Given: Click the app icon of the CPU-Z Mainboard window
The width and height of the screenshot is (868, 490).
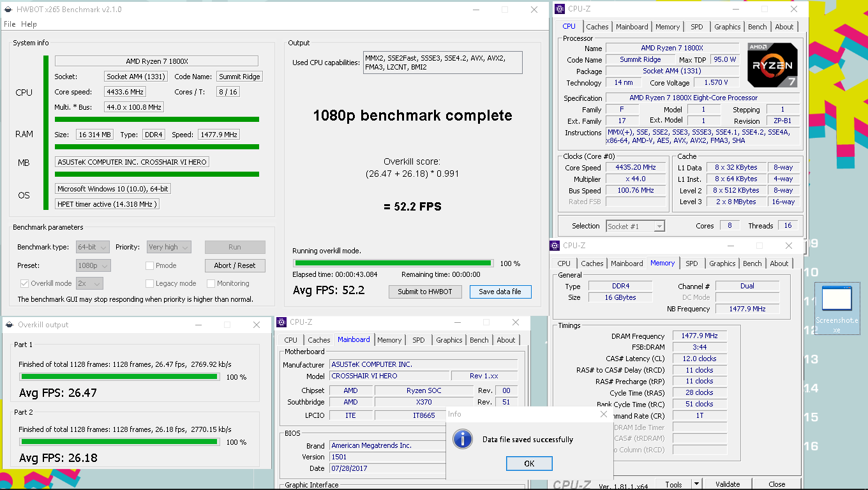Looking at the screenshot, I should pos(281,322).
